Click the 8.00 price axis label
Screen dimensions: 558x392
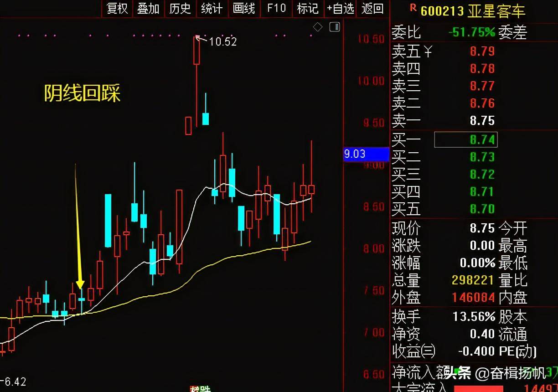374,249
